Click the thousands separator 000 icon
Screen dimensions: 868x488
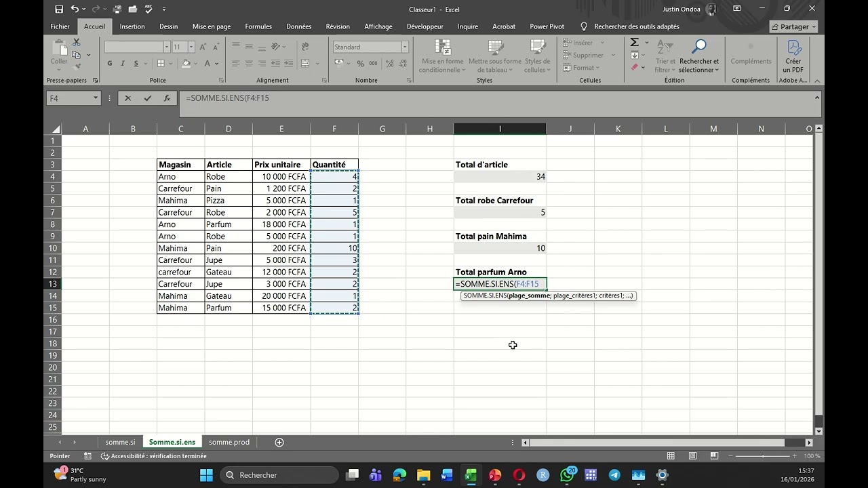372,64
